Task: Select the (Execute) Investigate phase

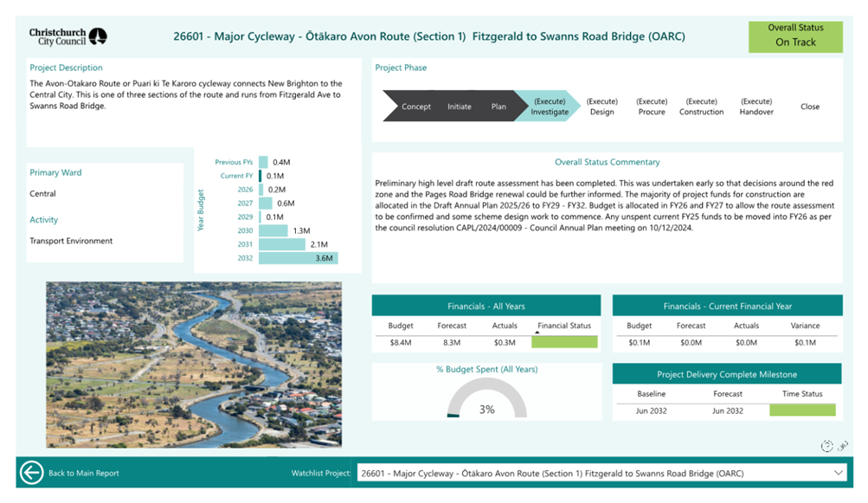Action: coord(550,106)
